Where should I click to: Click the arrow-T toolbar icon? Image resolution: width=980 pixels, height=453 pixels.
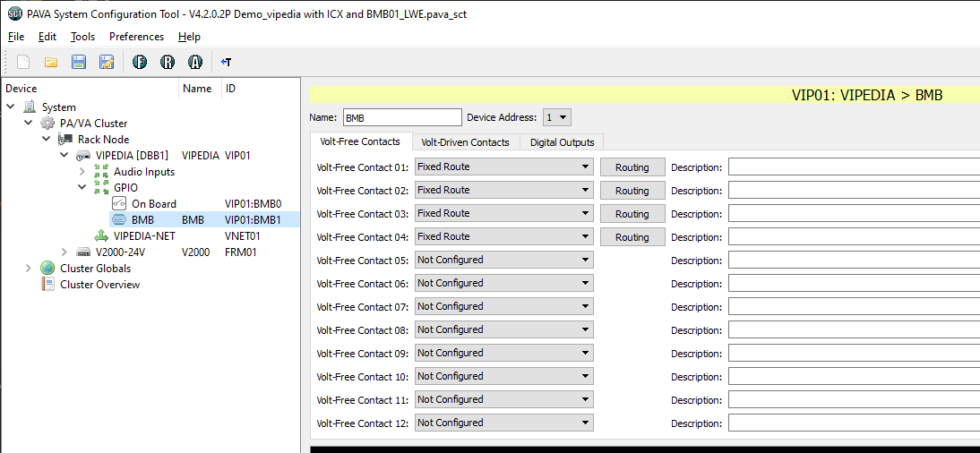tap(226, 62)
